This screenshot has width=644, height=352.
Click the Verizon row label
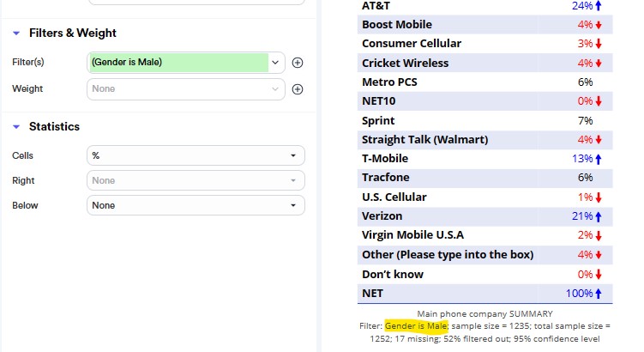(x=382, y=216)
